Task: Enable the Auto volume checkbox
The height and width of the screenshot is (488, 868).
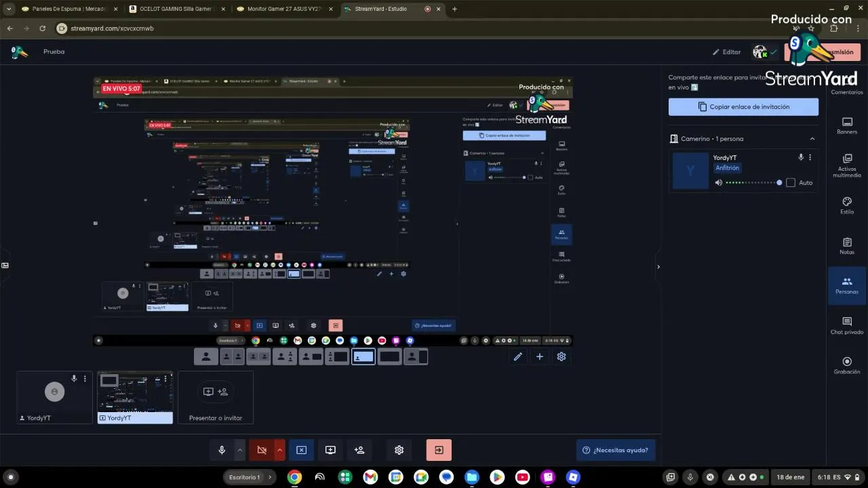Action: point(791,183)
